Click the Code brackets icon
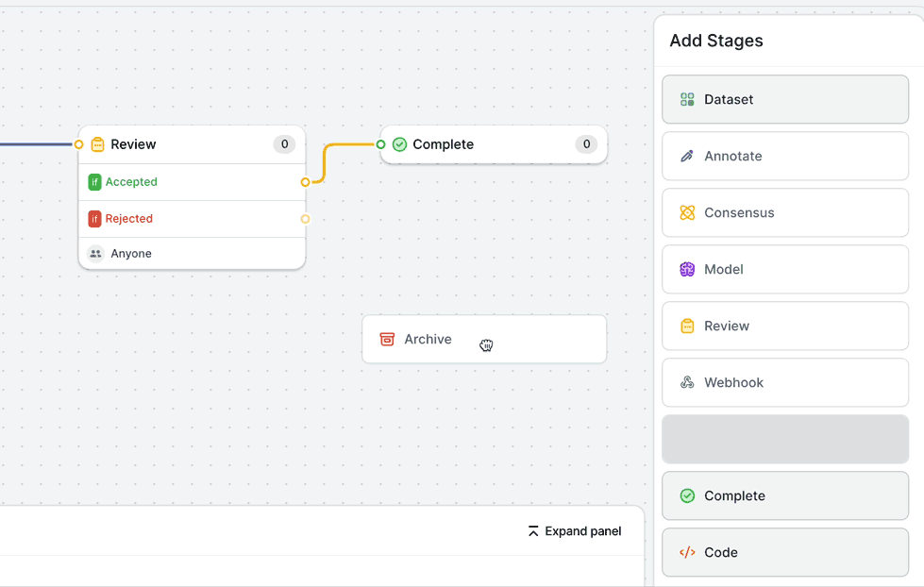The height and width of the screenshot is (587, 924). coord(687,552)
